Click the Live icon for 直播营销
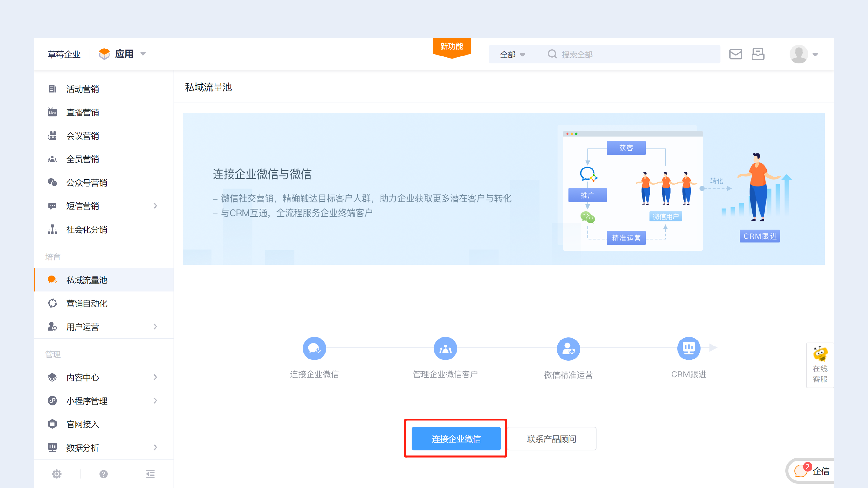 (x=52, y=112)
